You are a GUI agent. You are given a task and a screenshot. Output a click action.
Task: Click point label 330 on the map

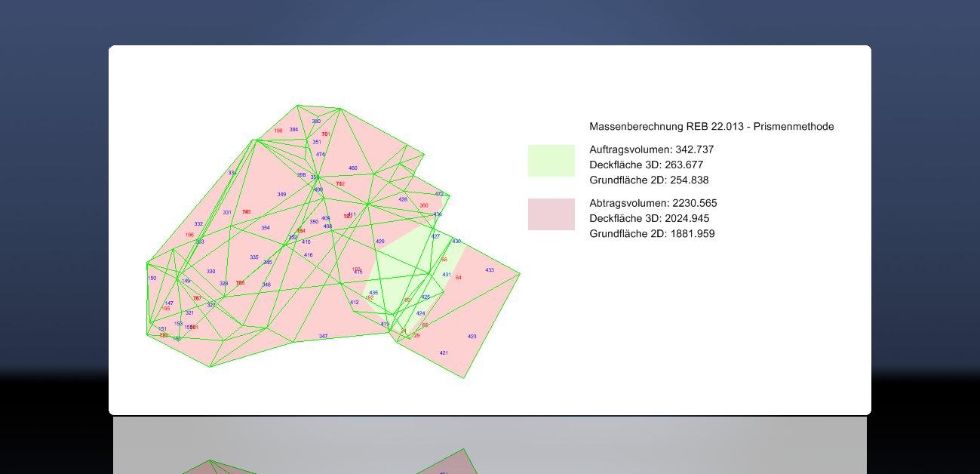(x=210, y=272)
